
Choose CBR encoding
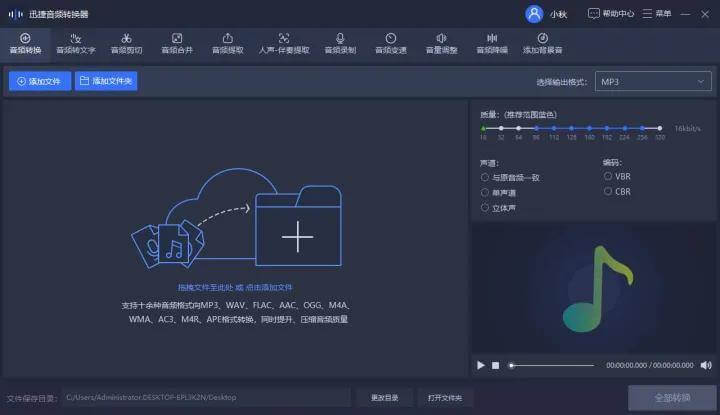pyautogui.click(x=617, y=191)
